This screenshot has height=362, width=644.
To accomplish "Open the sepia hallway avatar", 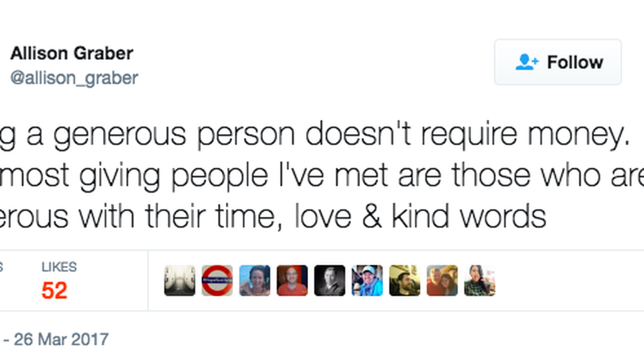I will pos(179,281).
